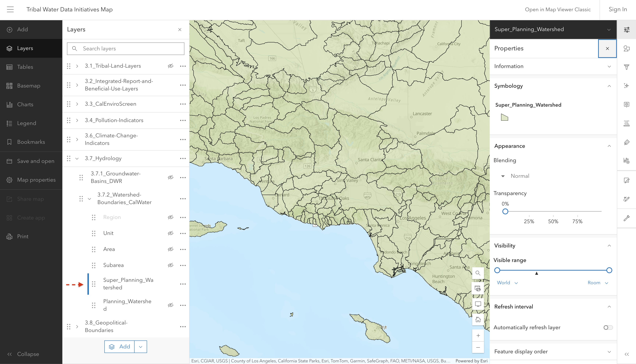Open the map search magnifier button
Viewport: 636px width, 364px height.
[478, 273]
